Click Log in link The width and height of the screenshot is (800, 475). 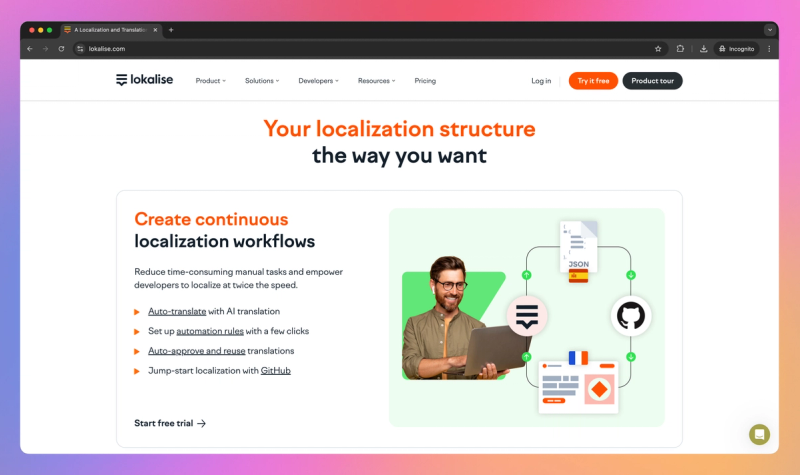coord(541,81)
